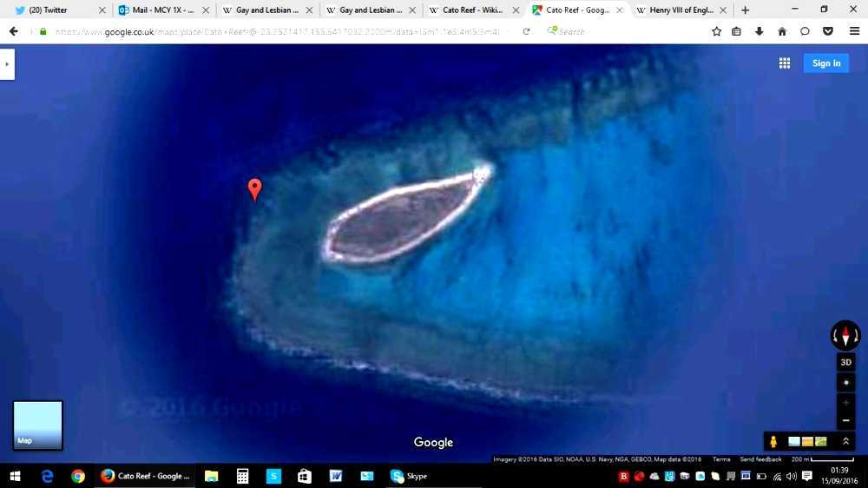Viewport: 868px width, 488px height.
Task: Open the first imagery thumbnail in strip
Action: pos(794,441)
